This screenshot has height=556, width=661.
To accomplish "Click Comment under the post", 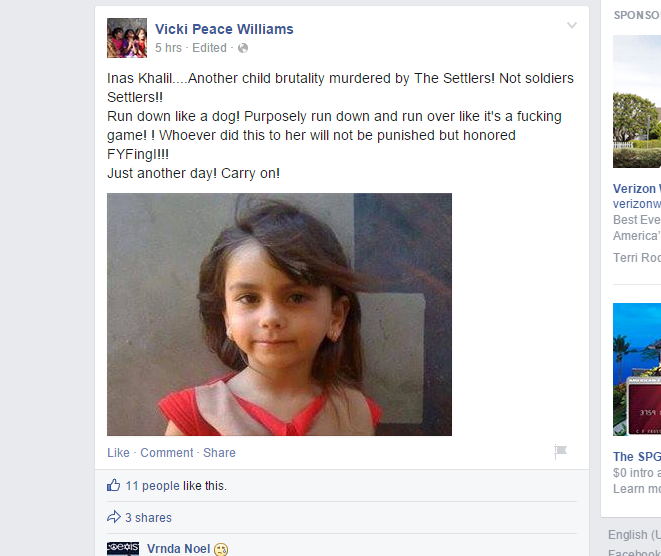I will pyautogui.click(x=167, y=453).
